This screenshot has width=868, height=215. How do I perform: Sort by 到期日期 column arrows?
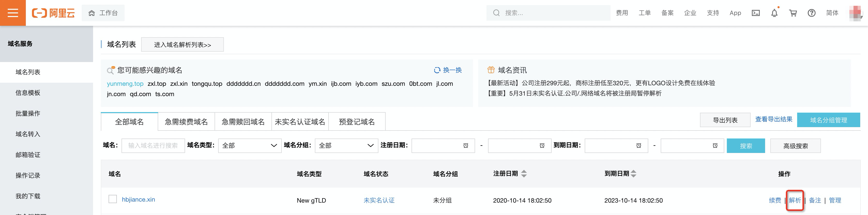634,174
